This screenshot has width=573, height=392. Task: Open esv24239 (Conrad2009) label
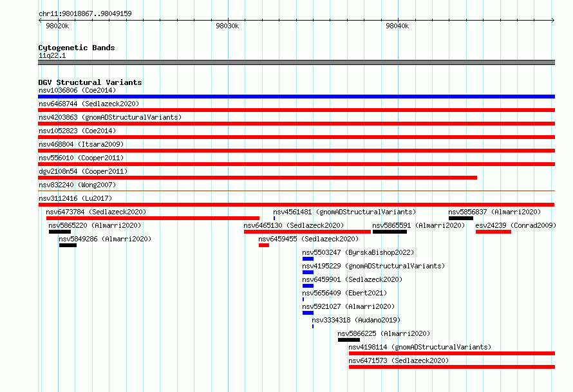coord(516,225)
